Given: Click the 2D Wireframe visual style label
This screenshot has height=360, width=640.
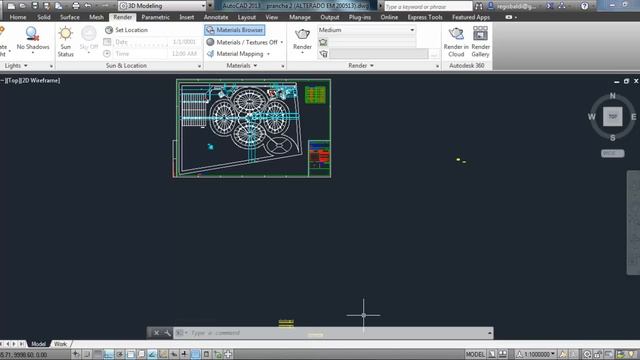Looking at the screenshot, I should 40,80.
